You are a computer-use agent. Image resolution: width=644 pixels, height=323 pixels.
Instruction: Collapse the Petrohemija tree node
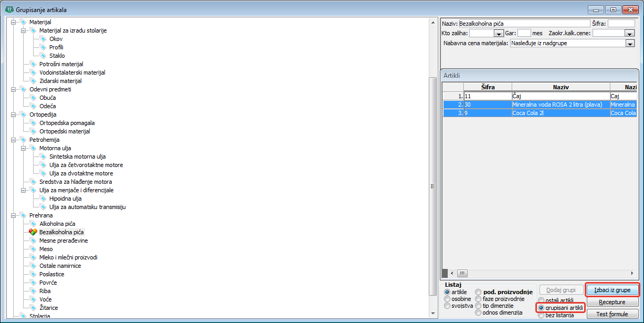point(13,140)
